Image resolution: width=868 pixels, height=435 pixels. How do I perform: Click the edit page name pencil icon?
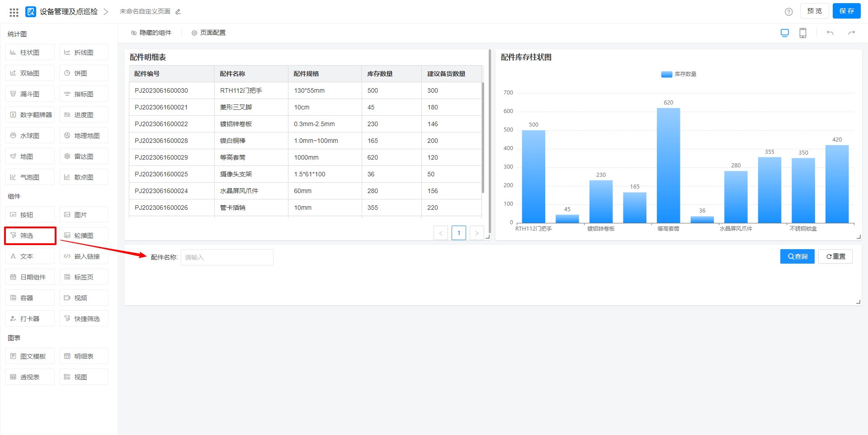point(178,12)
